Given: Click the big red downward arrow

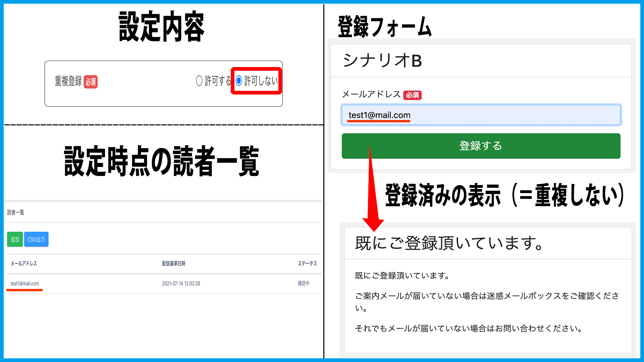Looking at the screenshot, I should [372, 201].
